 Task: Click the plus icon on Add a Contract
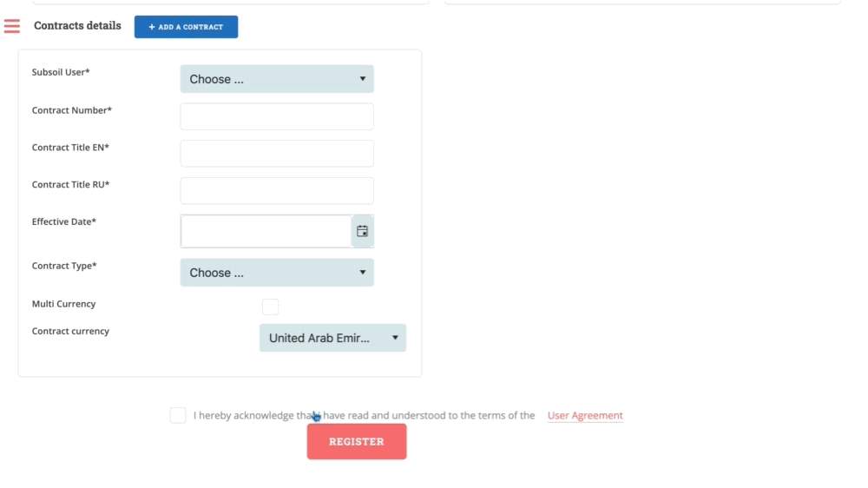point(152,27)
